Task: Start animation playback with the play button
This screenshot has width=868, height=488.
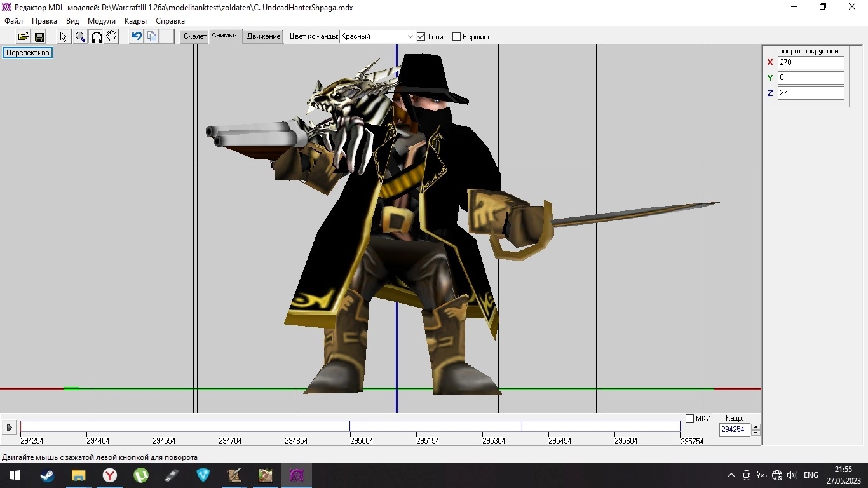Action: coord(9,428)
